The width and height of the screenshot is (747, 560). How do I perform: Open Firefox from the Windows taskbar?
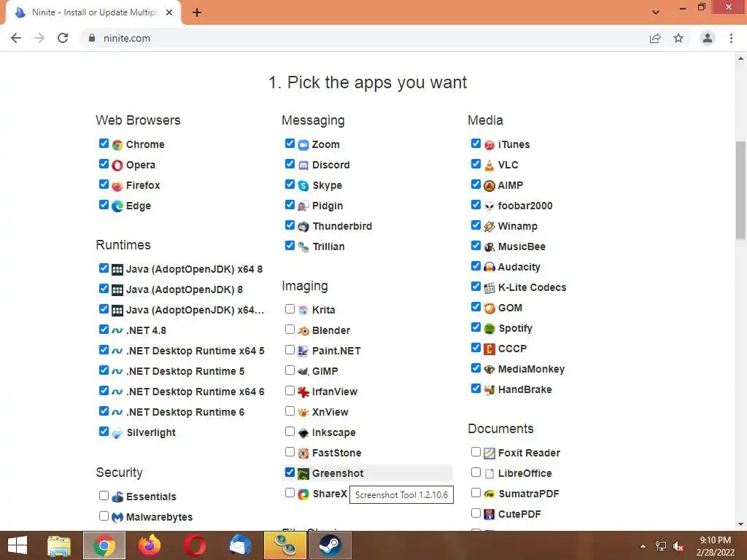click(x=149, y=545)
